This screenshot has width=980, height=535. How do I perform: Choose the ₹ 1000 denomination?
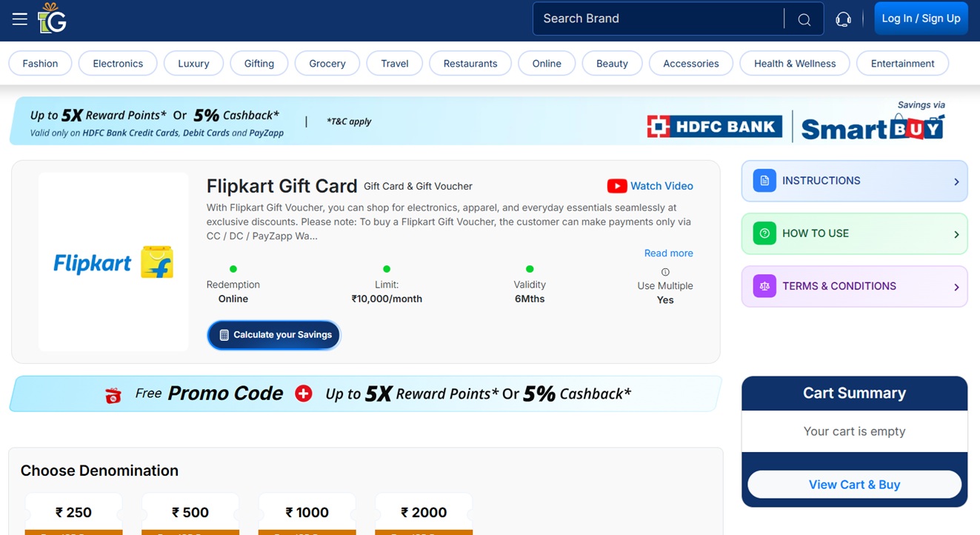tap(307, 514)
